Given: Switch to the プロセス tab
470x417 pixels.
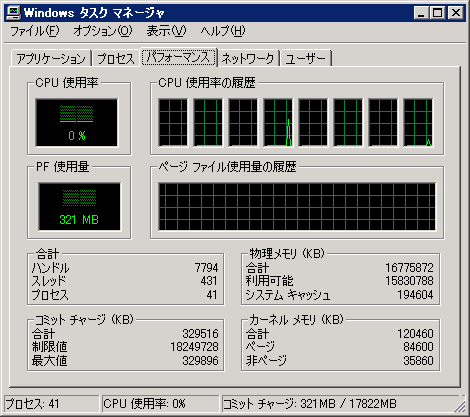Looking at the screenshot, I should pyautogui.click(x=116, y=58).
